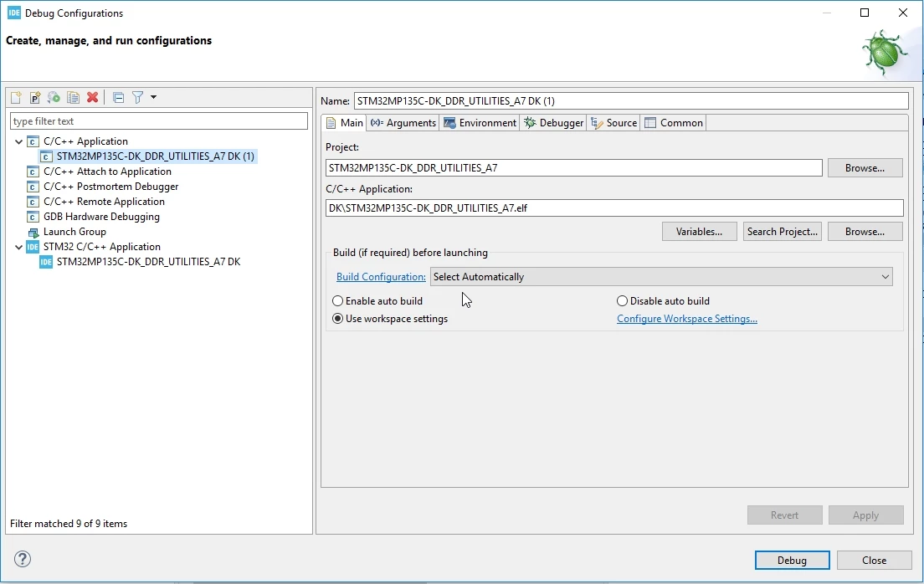
Task: Select Enable auto build radio button
Action: [337, 300]
